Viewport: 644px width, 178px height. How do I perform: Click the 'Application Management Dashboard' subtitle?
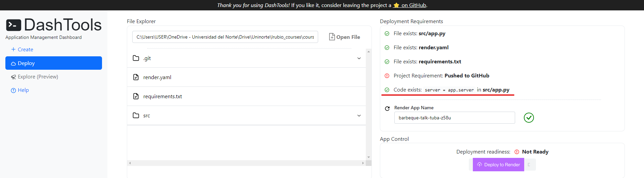44,37
